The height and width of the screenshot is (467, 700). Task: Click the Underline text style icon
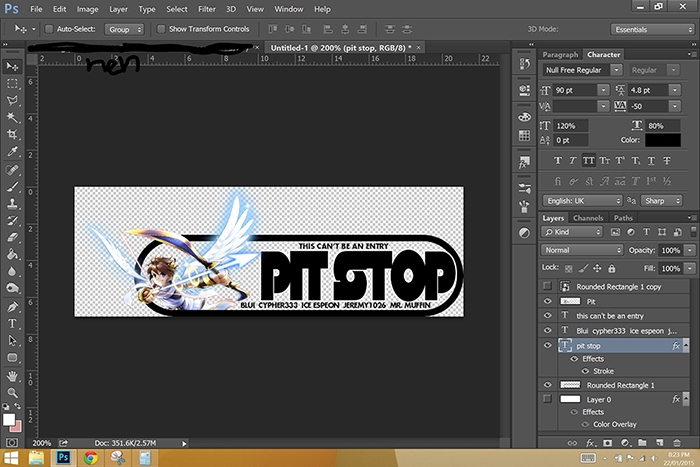(651, 161)
